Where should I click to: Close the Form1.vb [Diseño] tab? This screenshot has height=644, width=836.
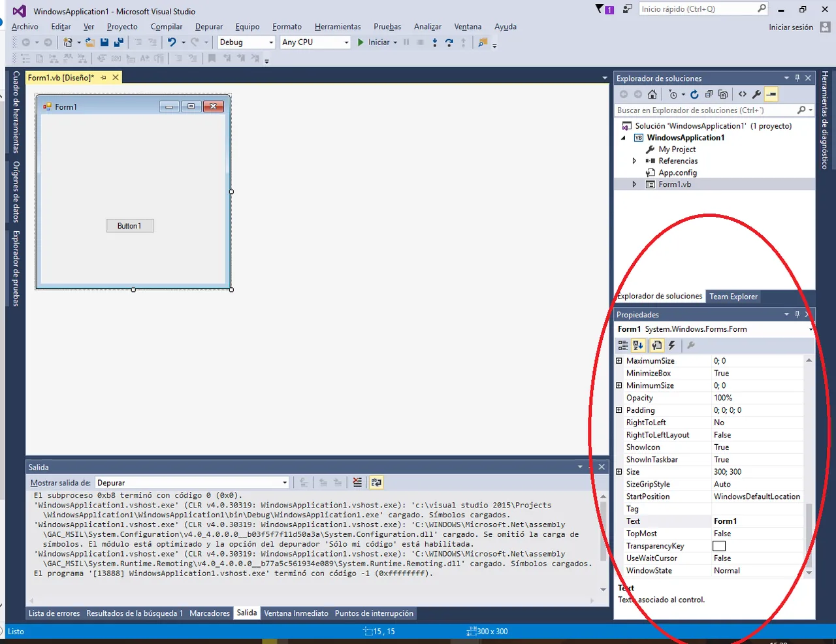[x=116, y=77]
